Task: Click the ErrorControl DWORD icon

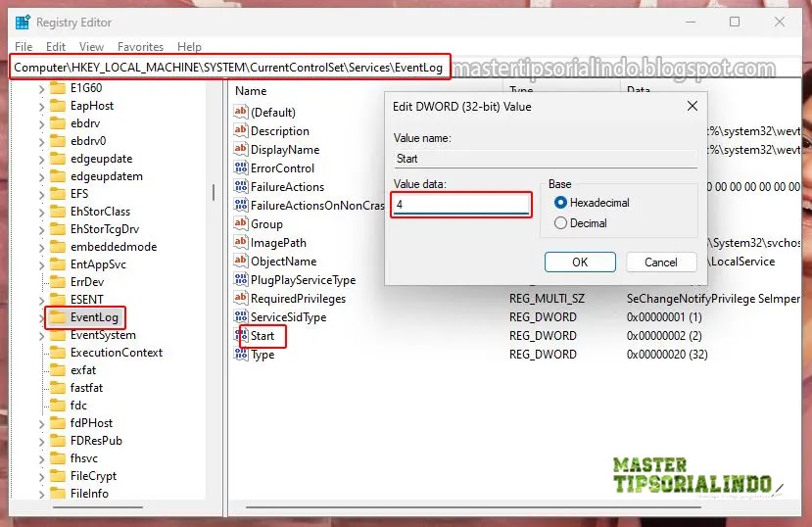Action: [240, 168]
